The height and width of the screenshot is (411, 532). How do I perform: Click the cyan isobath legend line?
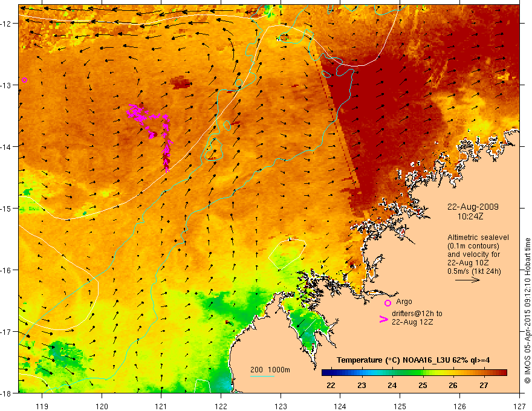pos(262,376)
